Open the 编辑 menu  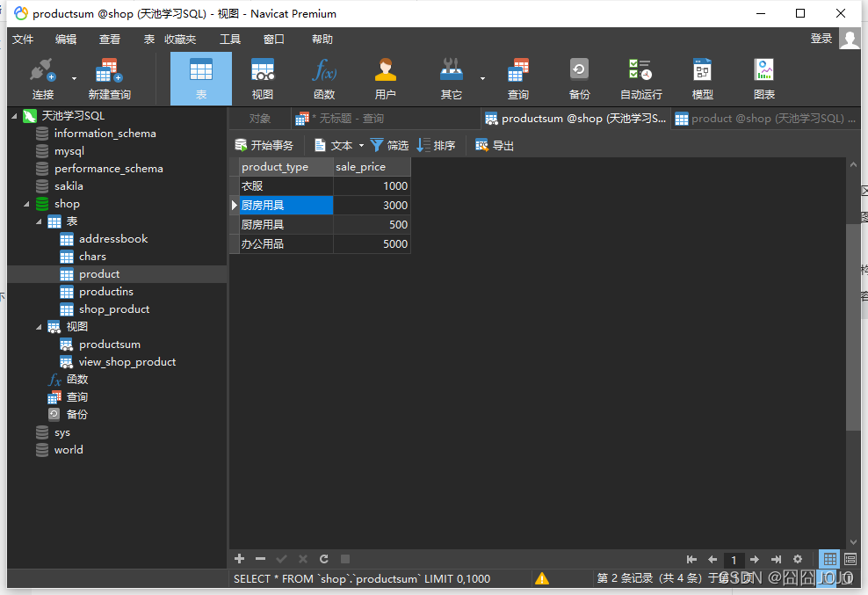click(66, 40)
